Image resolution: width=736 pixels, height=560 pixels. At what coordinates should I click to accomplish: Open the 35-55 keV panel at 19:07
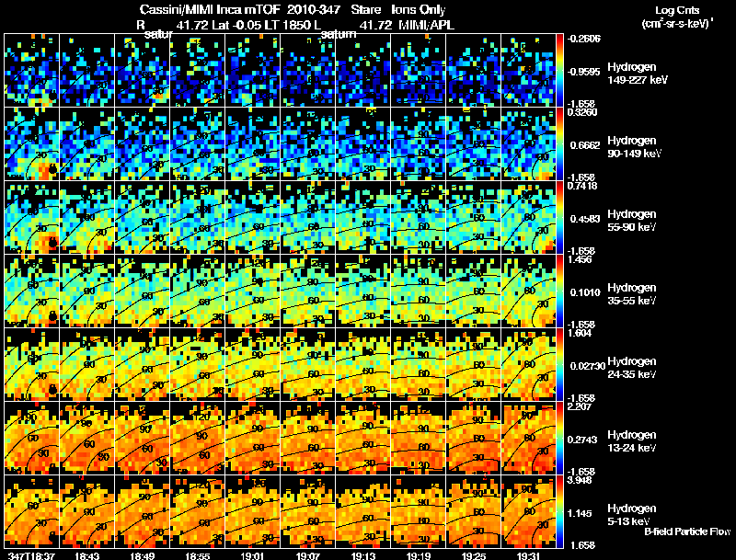[308, 291]
